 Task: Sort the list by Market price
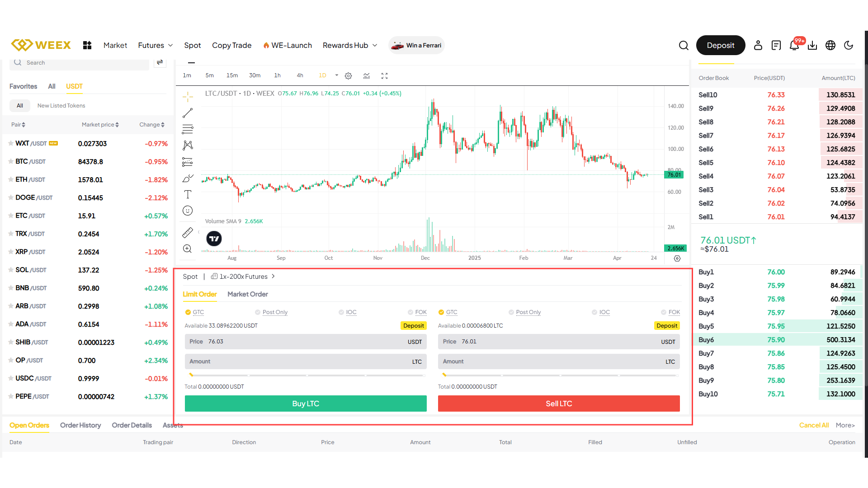pos(100,125)
